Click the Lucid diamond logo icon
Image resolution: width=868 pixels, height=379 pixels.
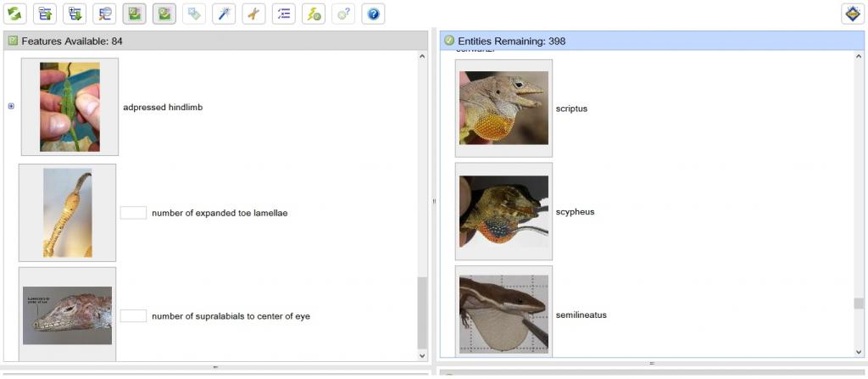[851, 14]
